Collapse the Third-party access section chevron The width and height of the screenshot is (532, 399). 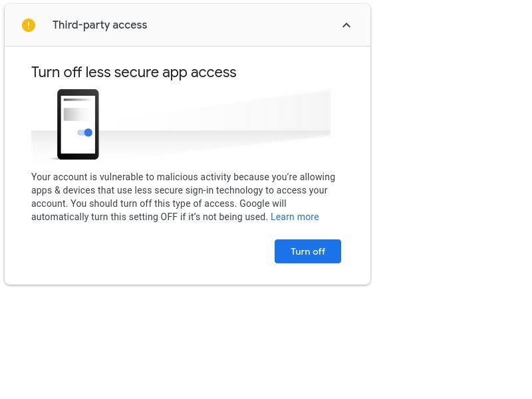(x=346, y=25)
